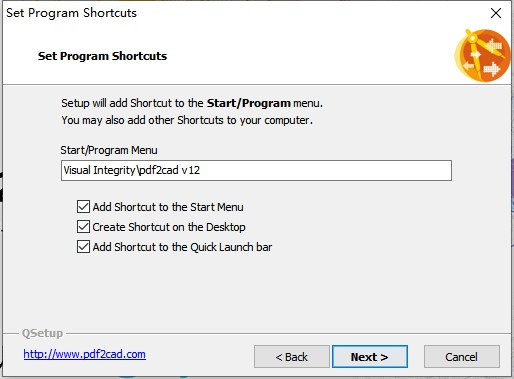Click the 'Create Shortcut on the Desktop' label

[x=169, y=227]
